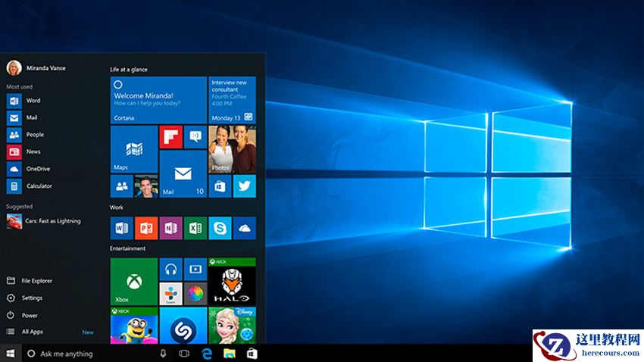Launch the Excel tile in the Work group
This screenshot has height=362, width=644.
[195, 228]
